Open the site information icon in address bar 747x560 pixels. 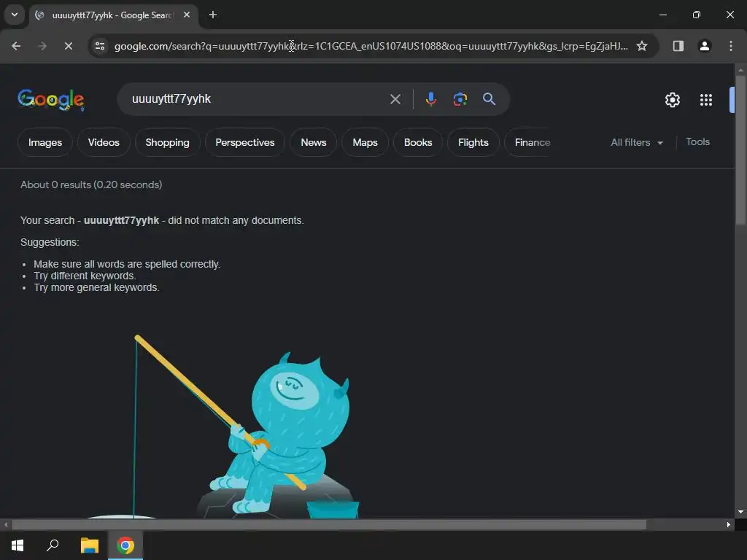coord(100,46)
